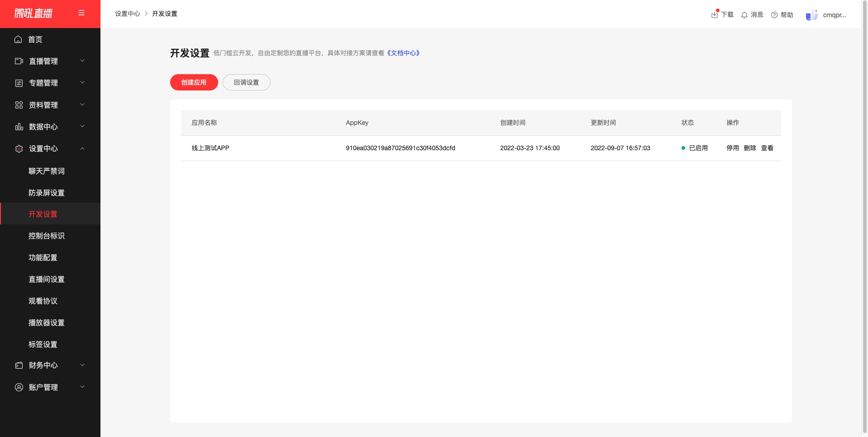The image size is (868, 437).
Task: Click 查看 for 线上测试APP row
Action: (767, 148)
